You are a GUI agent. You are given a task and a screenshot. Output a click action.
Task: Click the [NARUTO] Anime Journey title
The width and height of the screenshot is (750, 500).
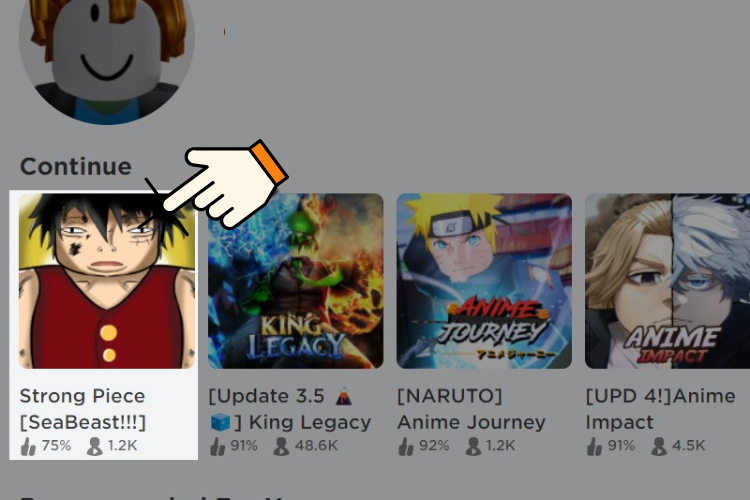(x=471, y=409)
